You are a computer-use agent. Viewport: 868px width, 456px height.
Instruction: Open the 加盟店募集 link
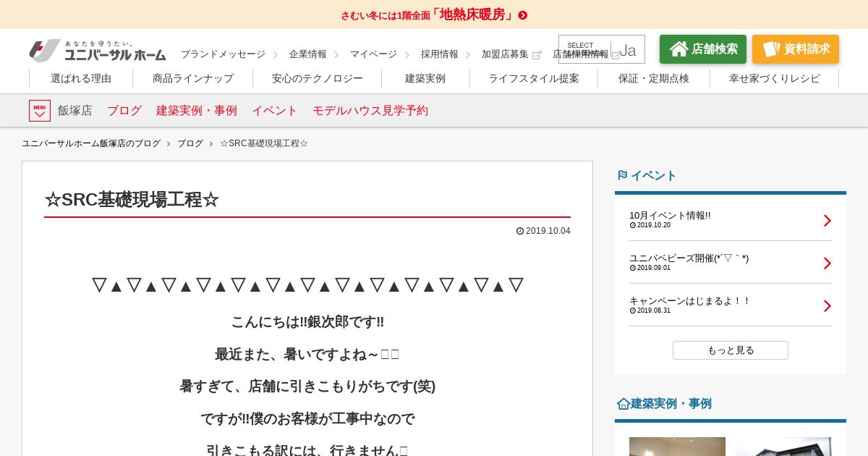click(x=505, y=54)
